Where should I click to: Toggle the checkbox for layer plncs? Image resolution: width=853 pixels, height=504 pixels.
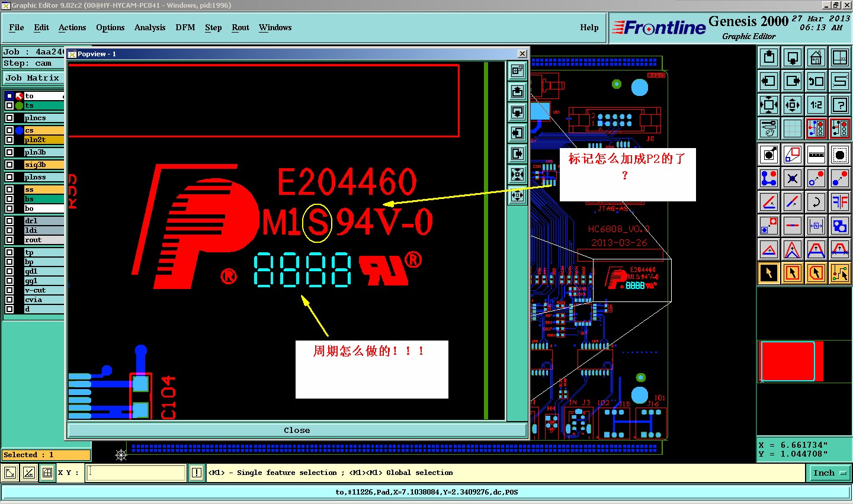[x=9, y=118]
